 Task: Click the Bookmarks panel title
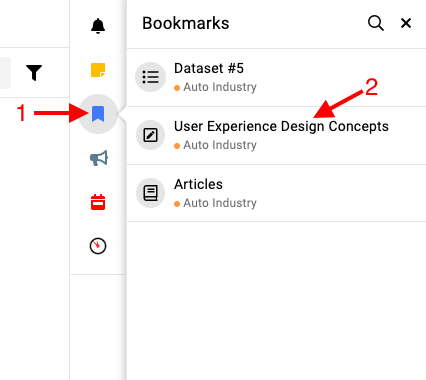186,23
